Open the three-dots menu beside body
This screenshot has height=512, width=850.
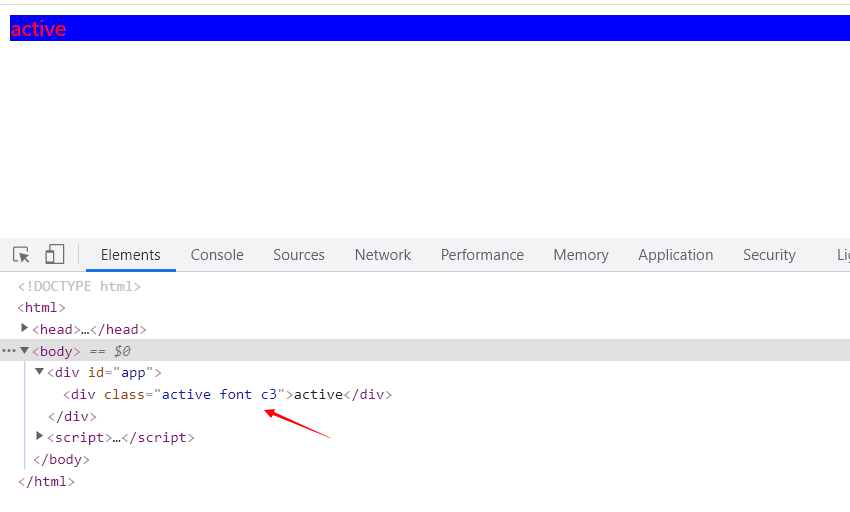tap(9, 351)
